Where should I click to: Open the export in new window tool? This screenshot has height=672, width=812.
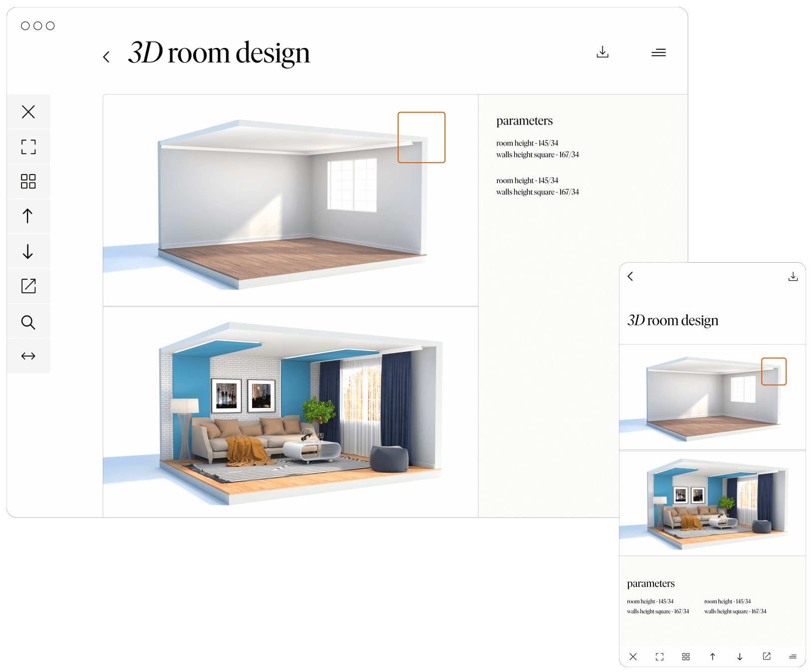[28, 286]
